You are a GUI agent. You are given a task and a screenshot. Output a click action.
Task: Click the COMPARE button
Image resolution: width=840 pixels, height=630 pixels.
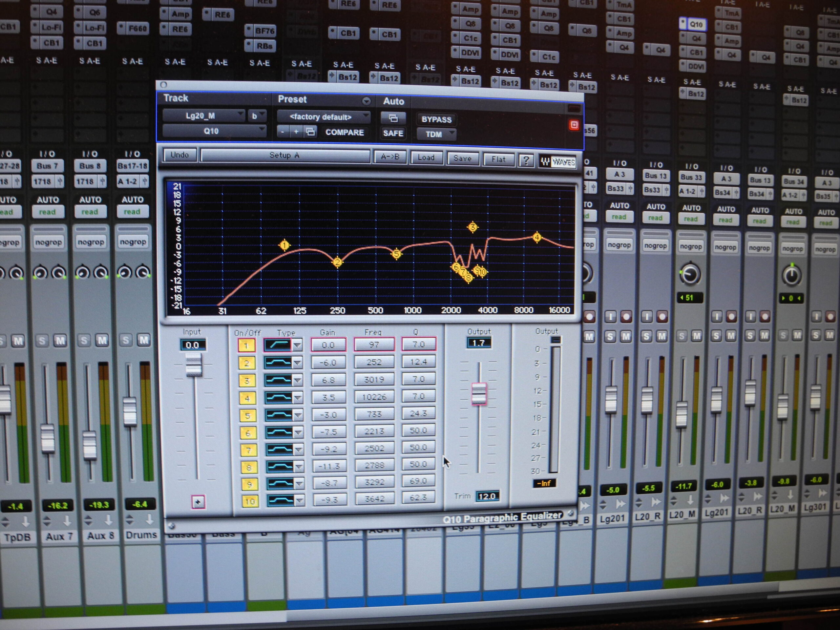coord(345,132)
